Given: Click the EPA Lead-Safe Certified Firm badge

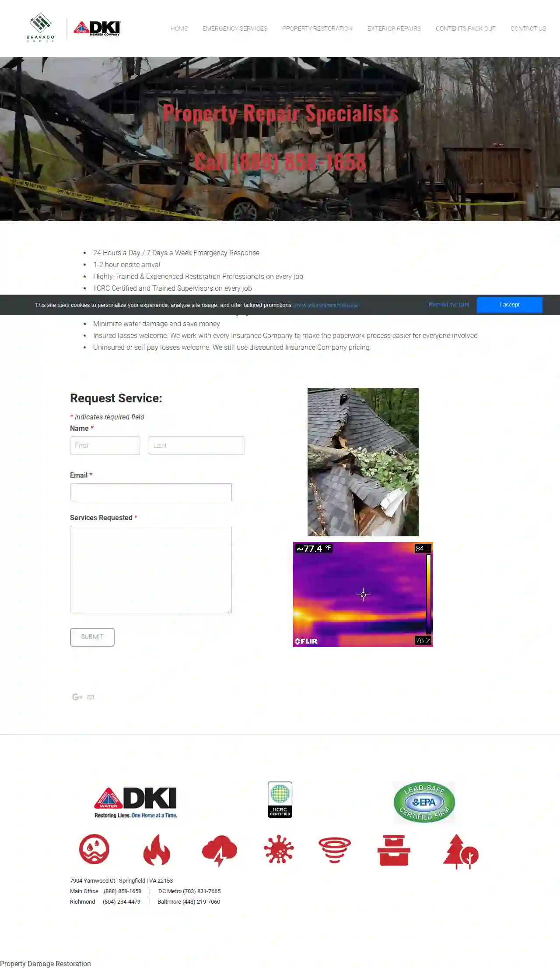Looking at the screenshot, I should click(424, 802).
